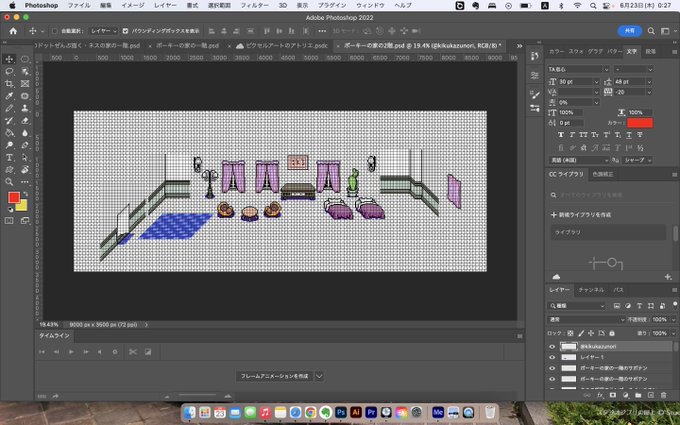The width and height of the screenshot is (680, 425).
Task: Hide the @kikukazunori layer
Action: 552,347
